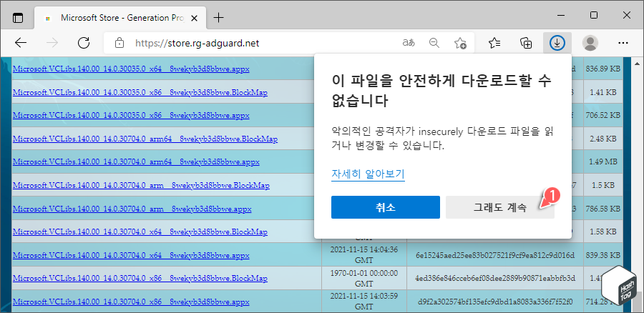The height and width of the screenshot is (313, 644).
Task: Select the 2021-11-15 14:04:36 GMT date cell
Action: click(364, 254)
